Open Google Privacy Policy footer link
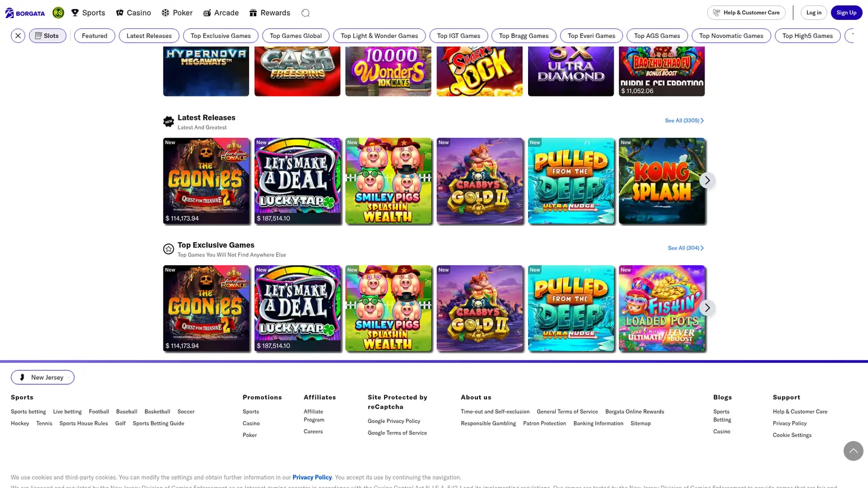The width and height of the screenshot is (868, 488). 394,421
